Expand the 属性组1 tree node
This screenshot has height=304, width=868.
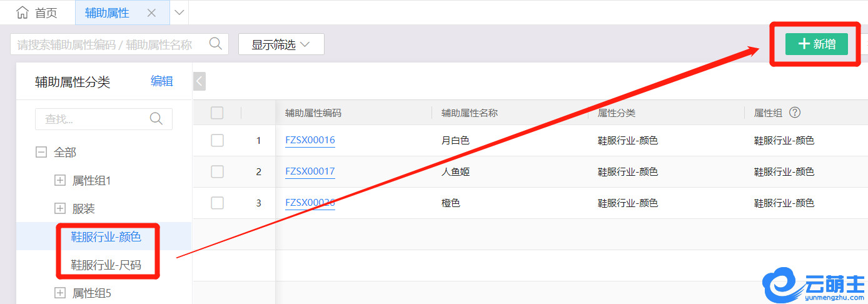60,181
